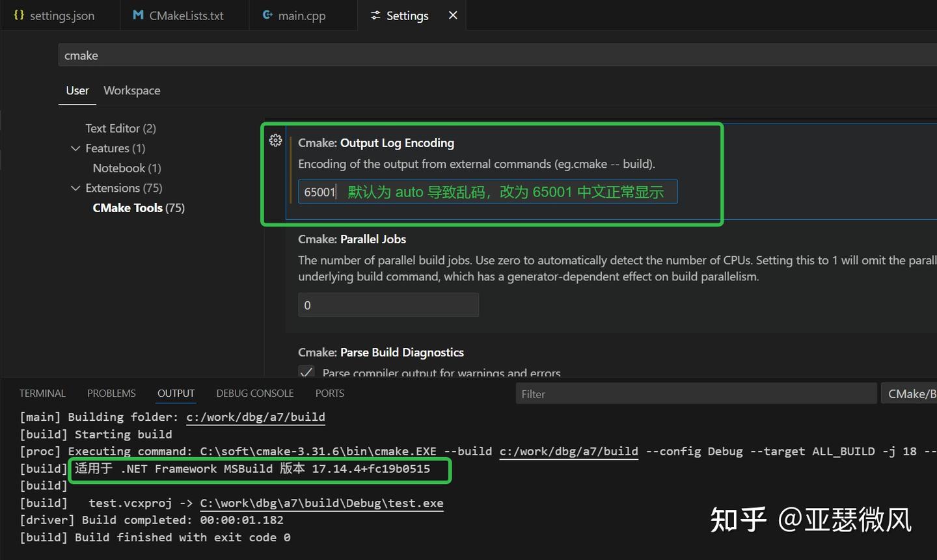The image size is (937, 560).
Task: Click the JSON braces icon on settings.json tab
Action: pyautogui.click(x=18, y=15)
